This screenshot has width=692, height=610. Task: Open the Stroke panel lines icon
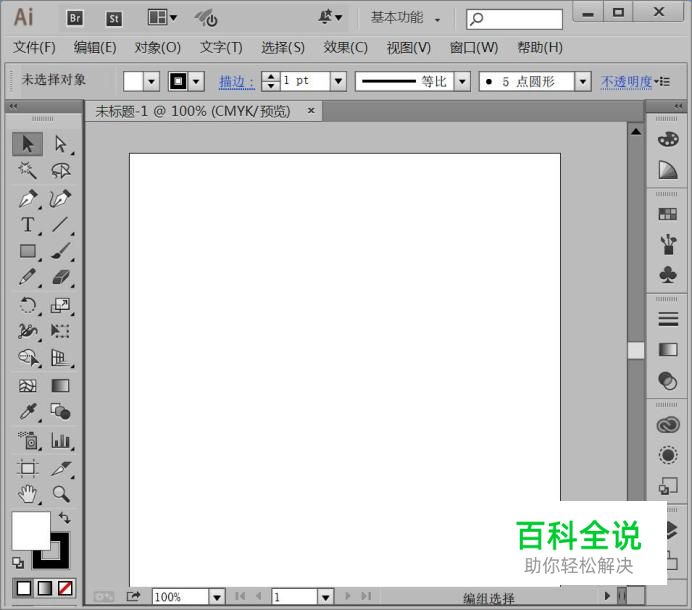(x=668, y=319)
